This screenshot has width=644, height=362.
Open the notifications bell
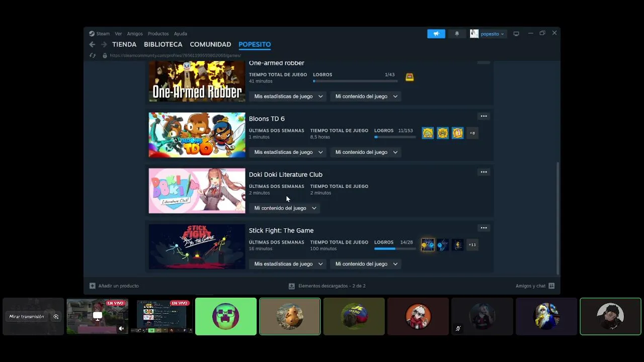click(x=457, y=34)
